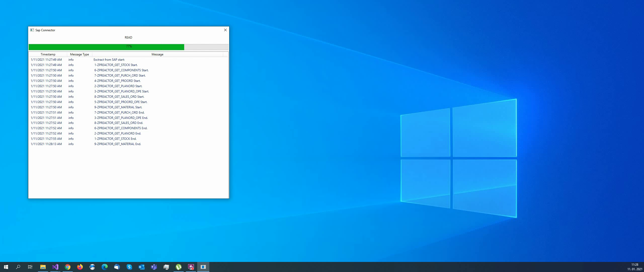The height and width of the screenshot is (272, 644).
Task: Open File Explorer from the taskbar
Action: click(43, 267)
